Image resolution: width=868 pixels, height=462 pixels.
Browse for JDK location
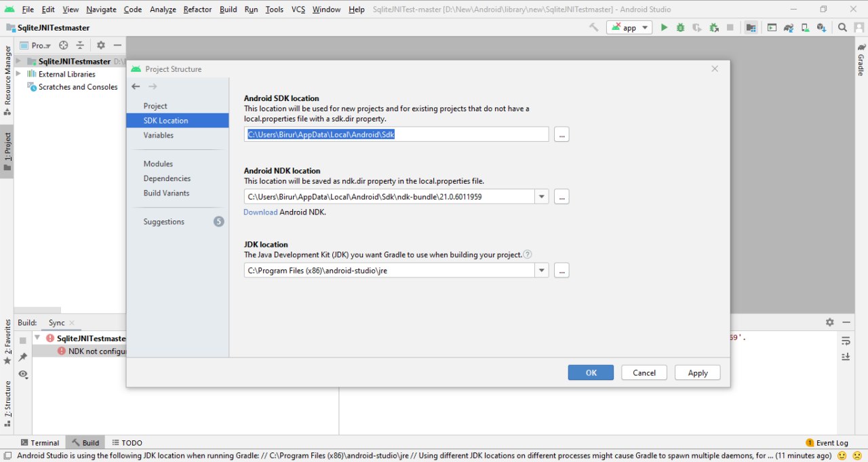(x=561, y=270)
